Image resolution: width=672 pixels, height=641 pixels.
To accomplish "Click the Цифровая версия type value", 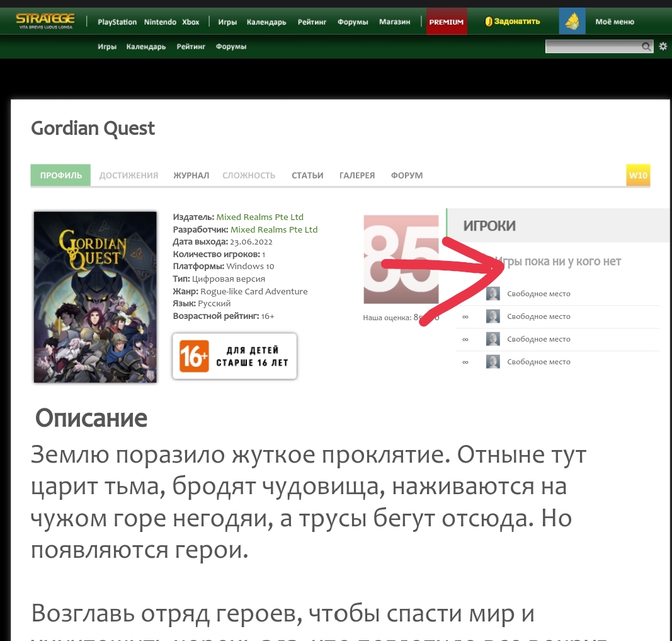I will point(229,279).
